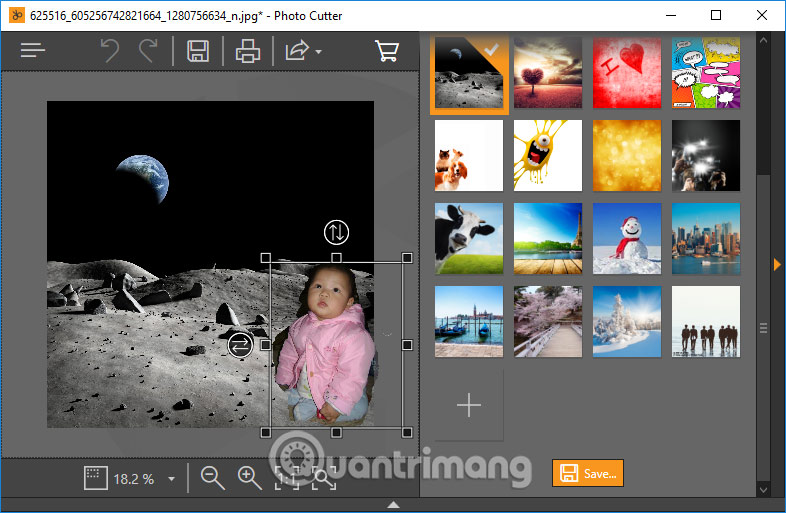Click the zoom in magnifier
Image resolution: width=786 pixels, height=513 pixels.
coord(250,478)
